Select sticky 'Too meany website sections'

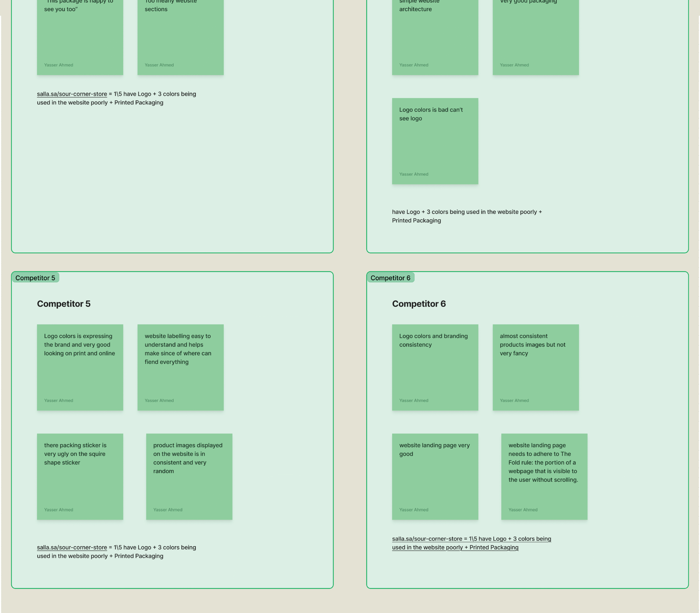180,38
